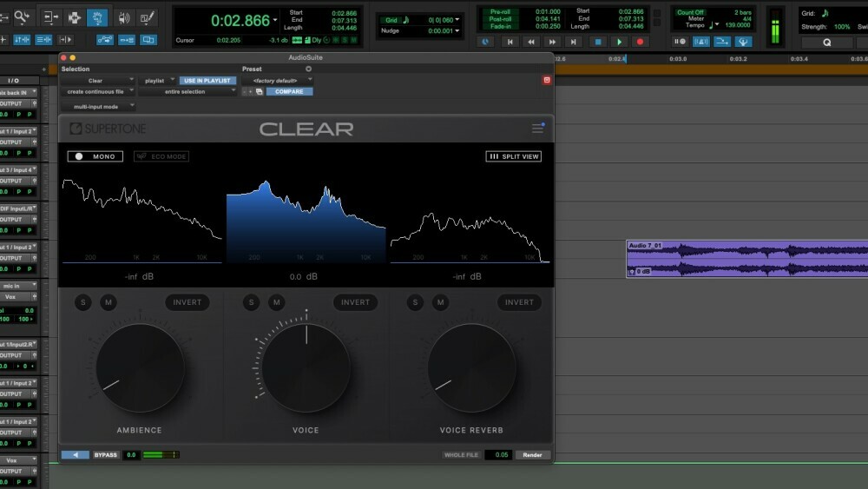Image resolution: width=868 pixels, height=489 pixels.
Task: Select the Audio 7_01 clip
Action: click(x=746, y=259)
